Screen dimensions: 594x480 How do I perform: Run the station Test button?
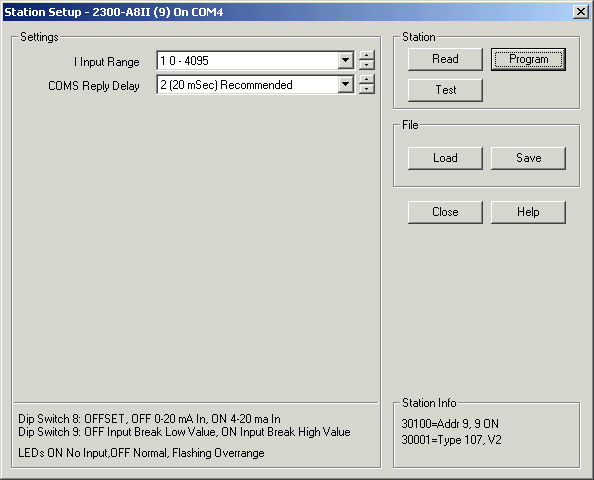445,90
